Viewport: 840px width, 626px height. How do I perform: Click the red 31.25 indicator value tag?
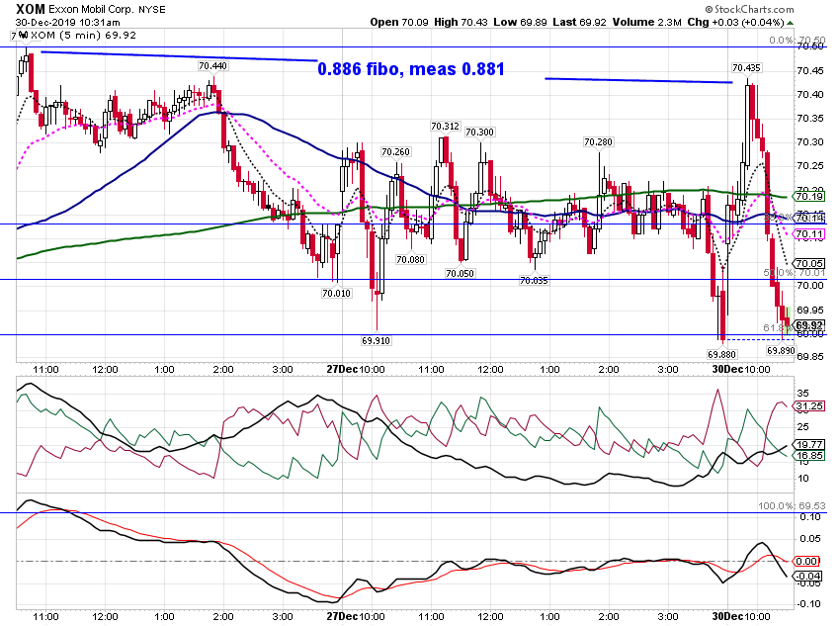point(809,406)
